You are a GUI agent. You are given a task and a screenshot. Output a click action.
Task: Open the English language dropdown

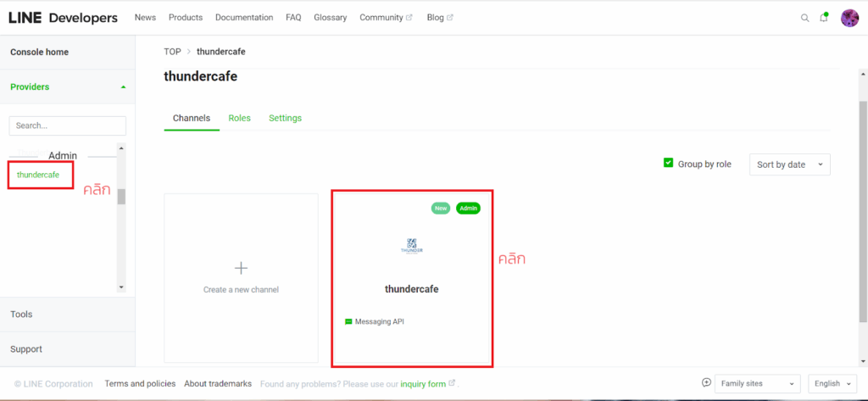[832, 384]
